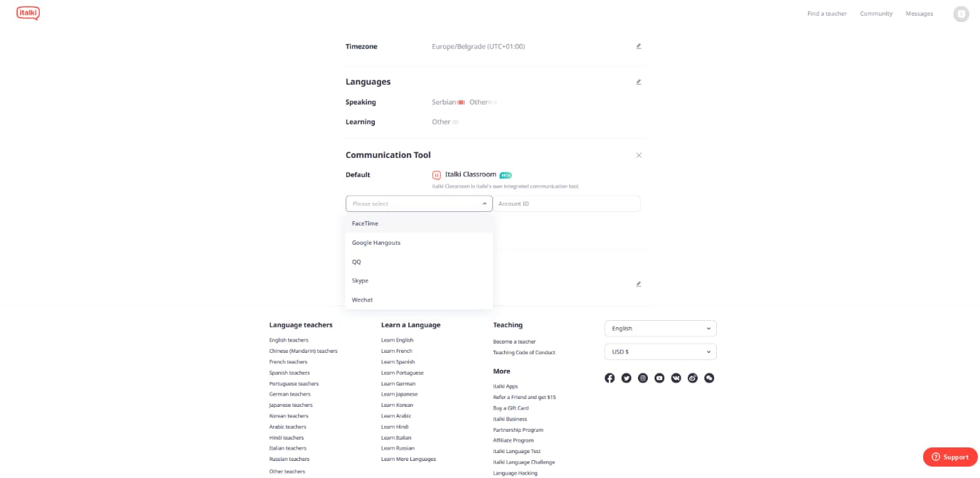Open the Support chat button
Image resolution: width=980 pixels, height=478 pixels.
click(950, 457)
